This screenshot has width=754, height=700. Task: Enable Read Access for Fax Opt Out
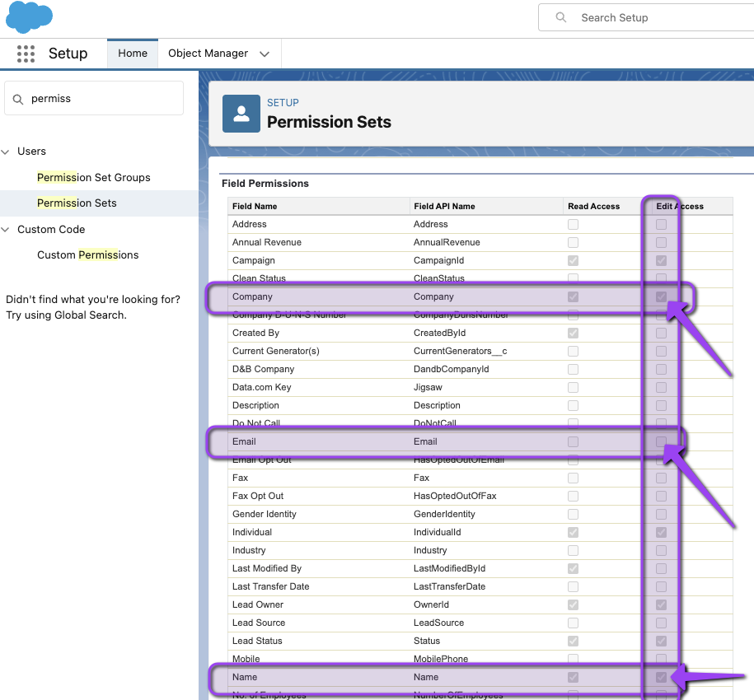(573, 496)
